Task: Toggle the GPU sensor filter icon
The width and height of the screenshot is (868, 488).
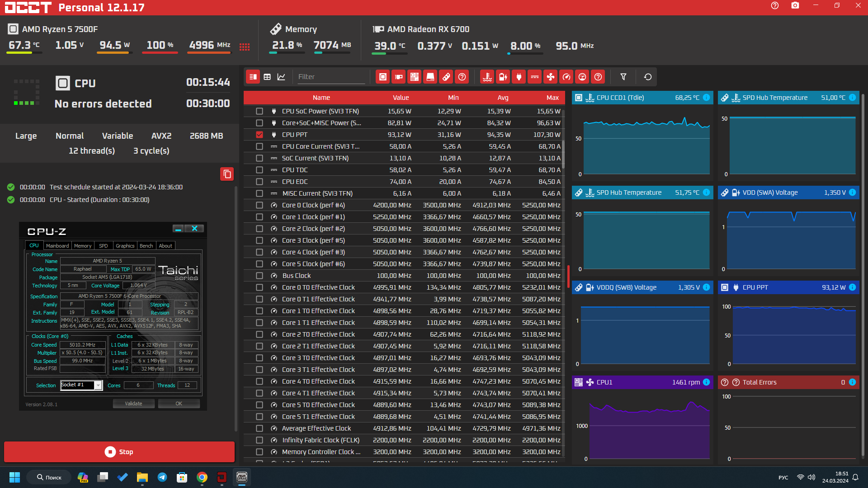Action: 398,77
